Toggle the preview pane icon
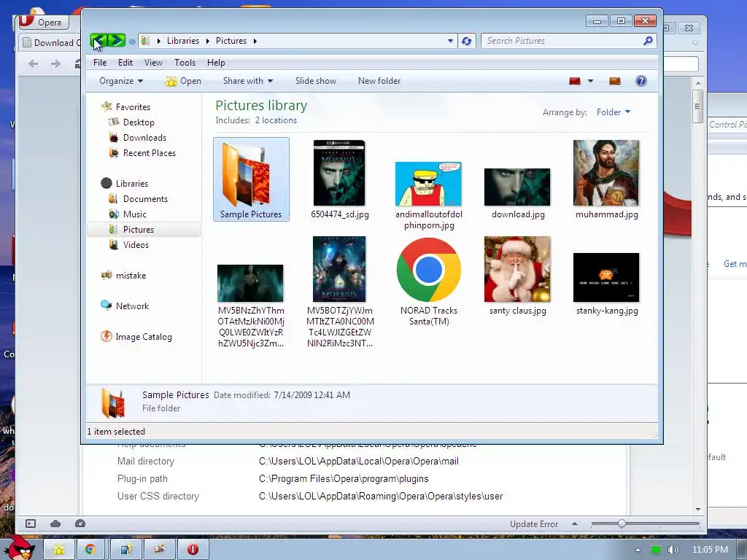The image size is (747, 560). click(x=615, y=81)
